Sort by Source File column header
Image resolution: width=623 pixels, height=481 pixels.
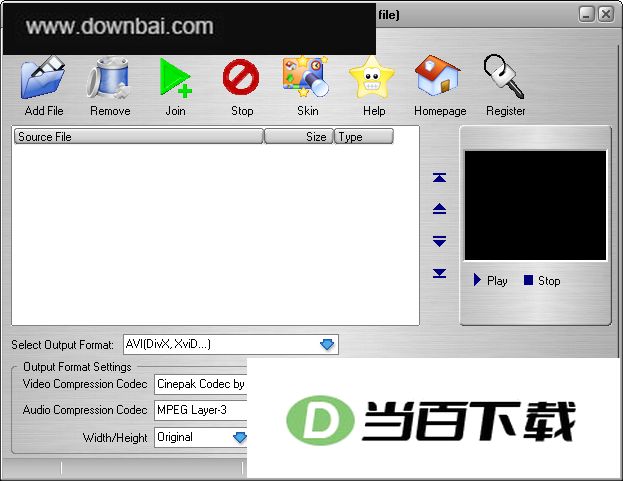[139, 137]
